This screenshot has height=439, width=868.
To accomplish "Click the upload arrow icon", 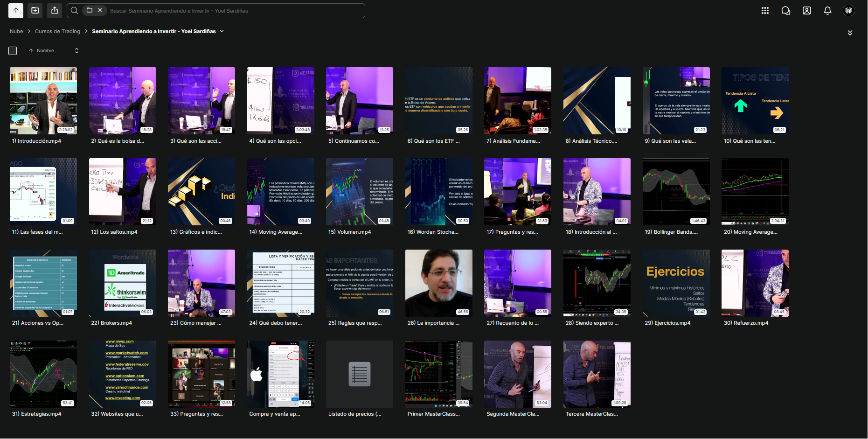I will [x=16, y=10].
